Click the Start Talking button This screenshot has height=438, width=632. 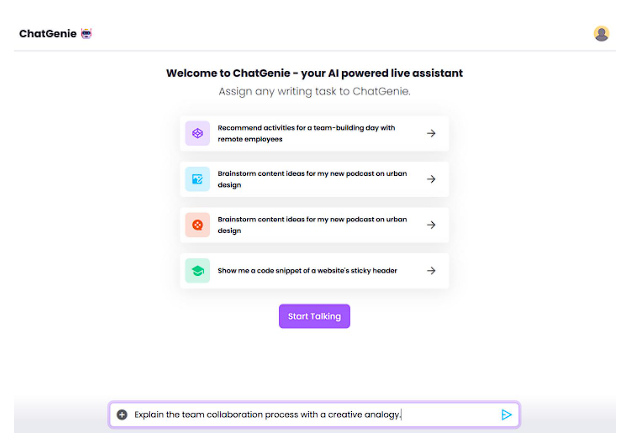click(314, 316)
